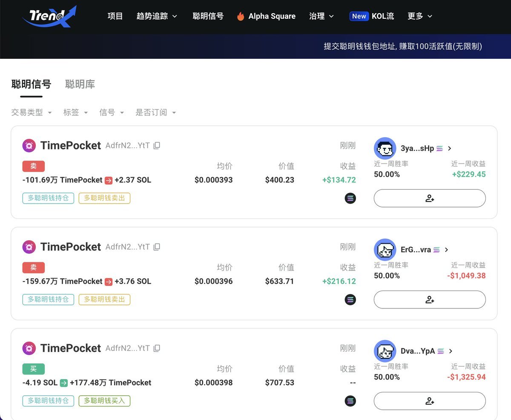This screenshot has height=420, width=511.
Task: Click 多聪明钱卖出 tag in +$216.12 card
Action: click(x=104, y=299)
